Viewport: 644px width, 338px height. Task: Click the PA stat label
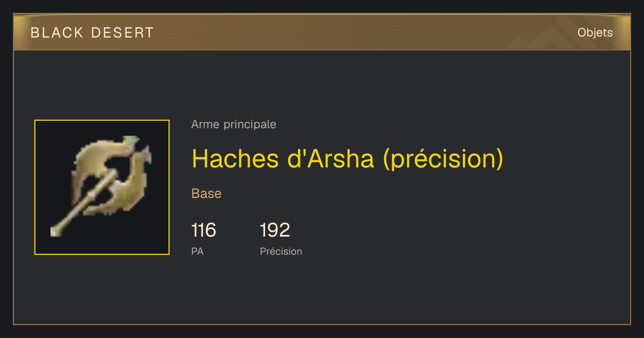tap(197, 251)
